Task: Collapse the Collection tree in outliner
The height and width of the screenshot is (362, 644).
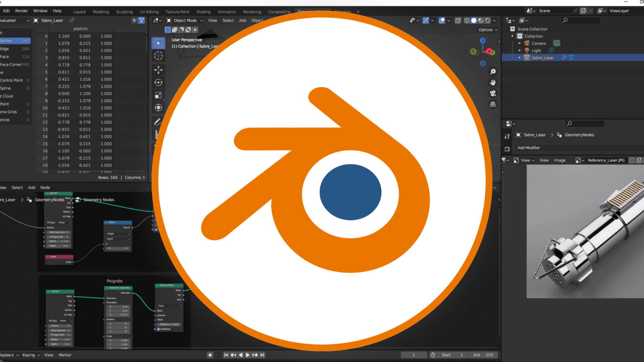Action: [513, 36]
